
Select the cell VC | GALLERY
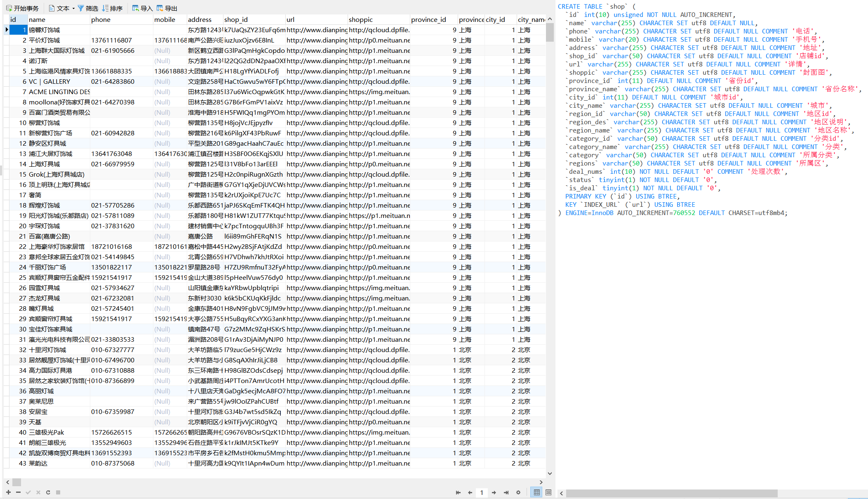pyautogui.click(x=59, y=81)
